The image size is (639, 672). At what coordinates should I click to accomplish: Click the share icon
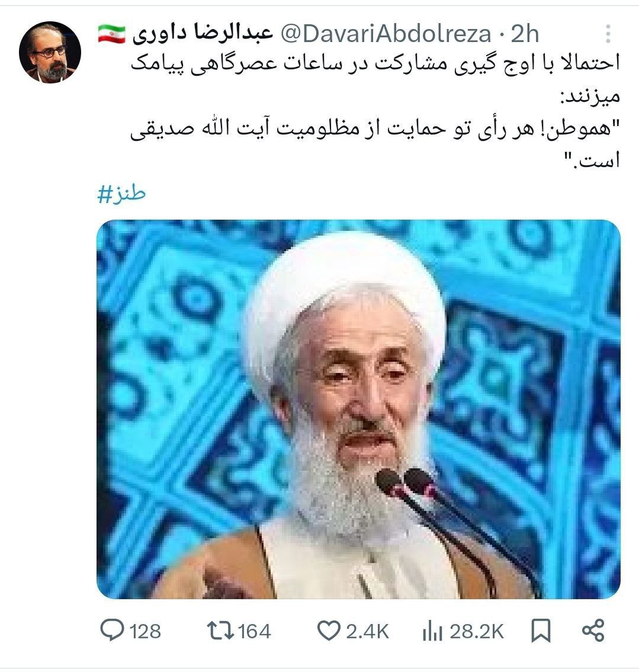[593, 631]
